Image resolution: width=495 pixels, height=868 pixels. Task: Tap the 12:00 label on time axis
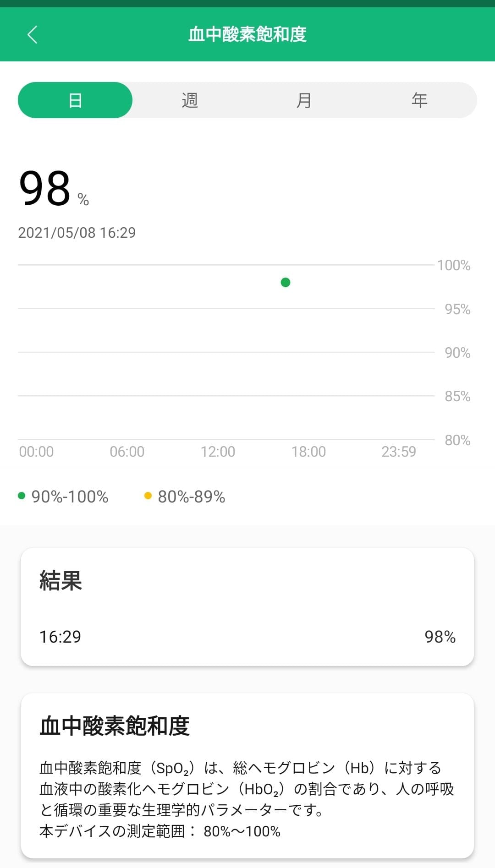218,452
